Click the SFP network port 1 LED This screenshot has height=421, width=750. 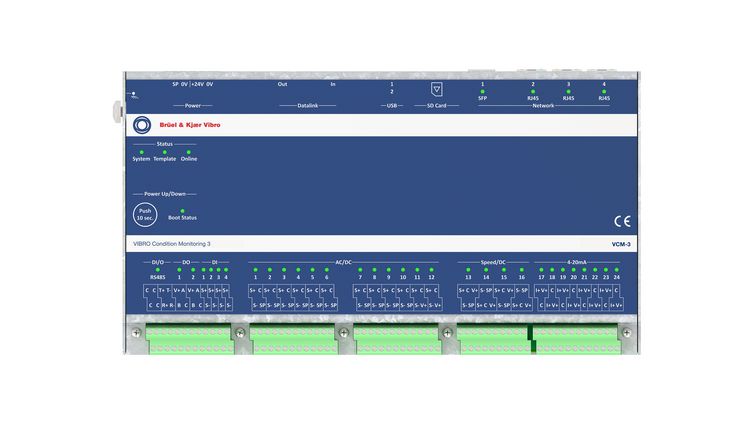tap(483, 91)
